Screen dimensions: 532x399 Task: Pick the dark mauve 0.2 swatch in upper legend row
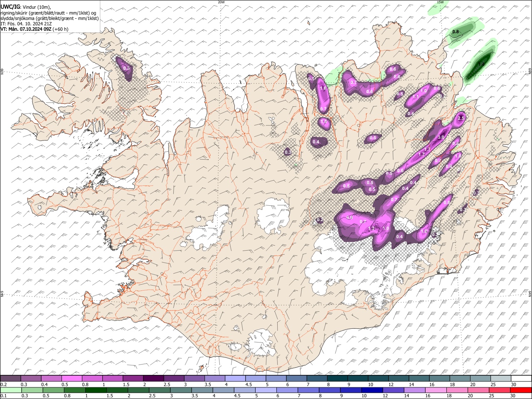click(x=10, y=379)
